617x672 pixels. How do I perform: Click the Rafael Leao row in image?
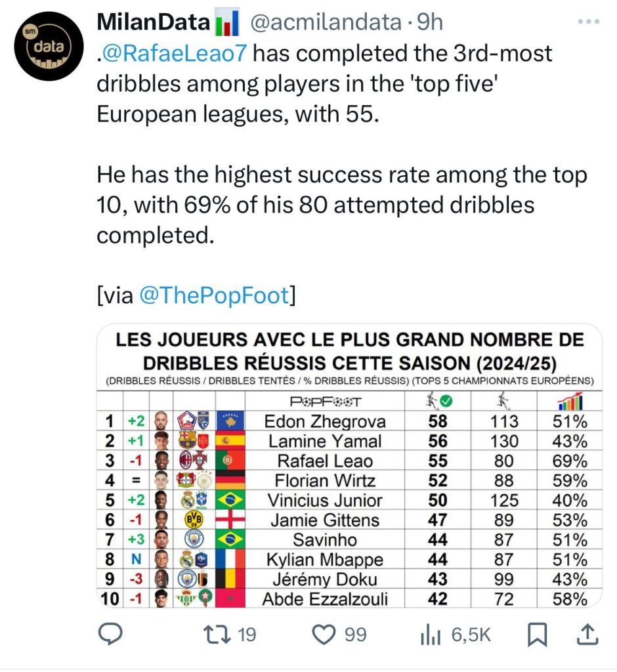326,461
